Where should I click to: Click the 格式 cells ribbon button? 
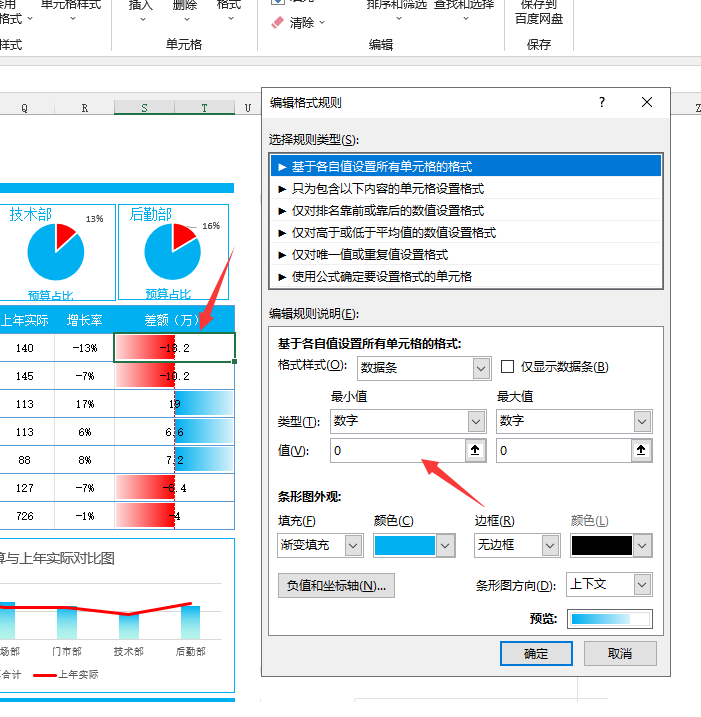coord(229,10)
